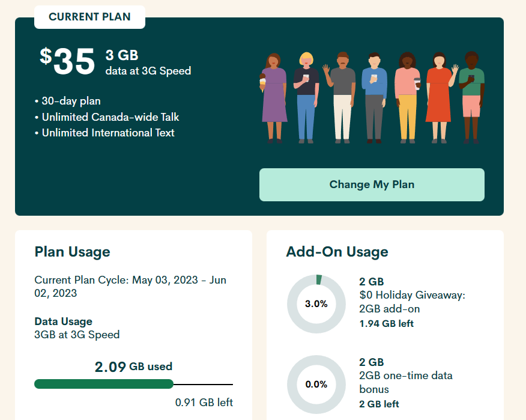Select the 2GB one-time data bonus text
This screenshot has width=526, height=420.
pyautogui.click(x=405, y=383)
